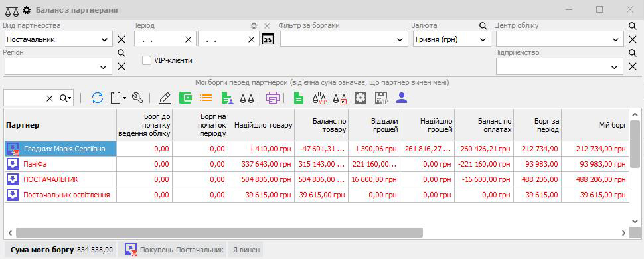Click the ПаніФа row partner icon
644x259 pixels.
tap(13, 164)
